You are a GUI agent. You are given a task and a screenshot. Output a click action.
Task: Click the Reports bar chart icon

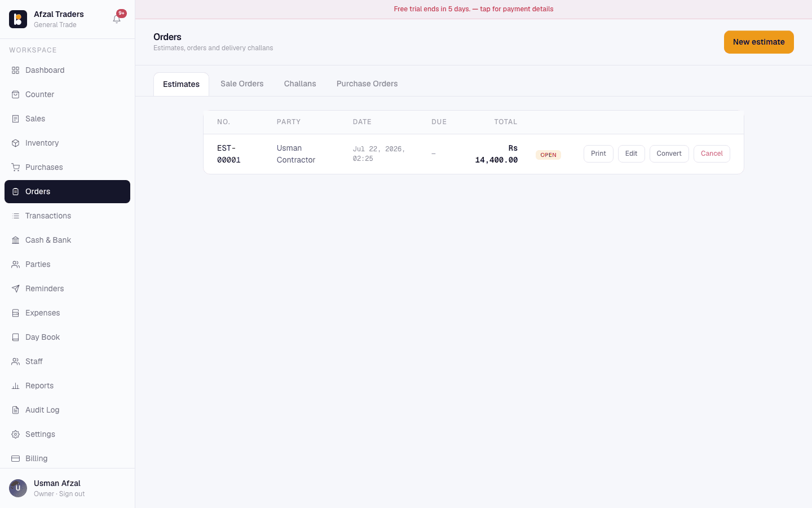(x=16, y=386)
